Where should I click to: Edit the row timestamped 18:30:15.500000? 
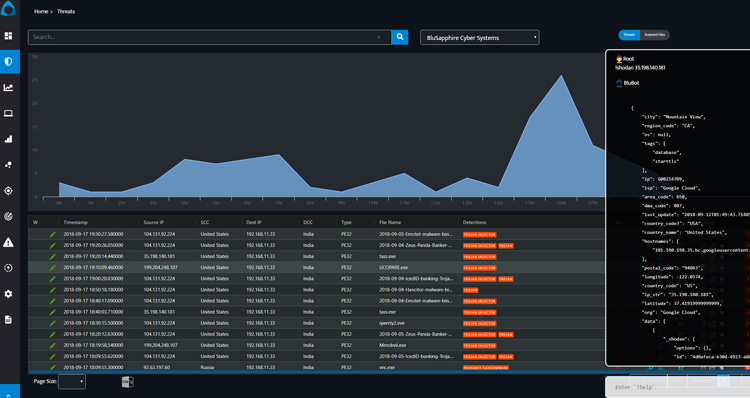(52, 323)
